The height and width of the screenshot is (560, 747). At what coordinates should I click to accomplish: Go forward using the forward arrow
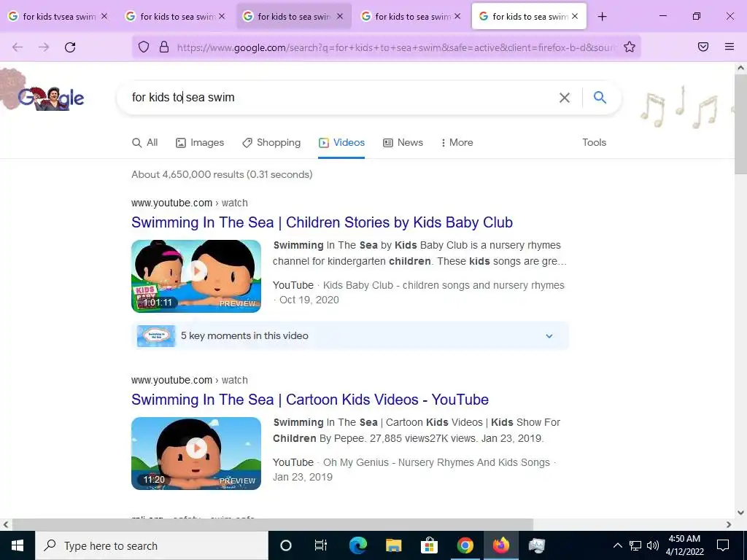coord(44,47)
